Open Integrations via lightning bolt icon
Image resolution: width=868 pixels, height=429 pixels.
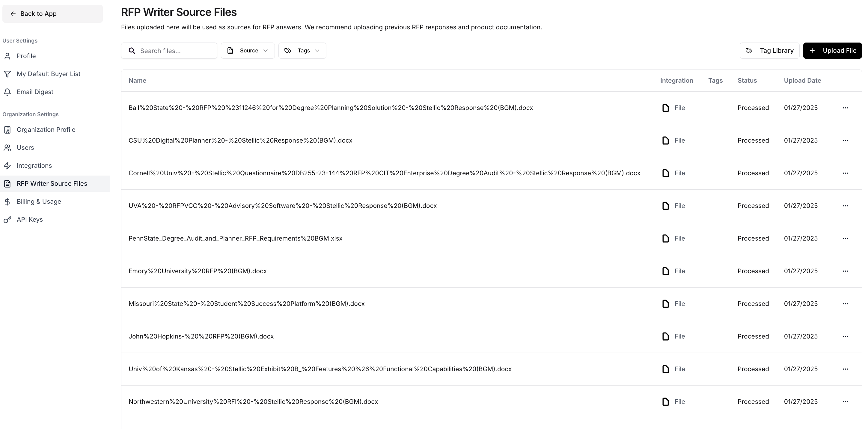pos(7,165)
